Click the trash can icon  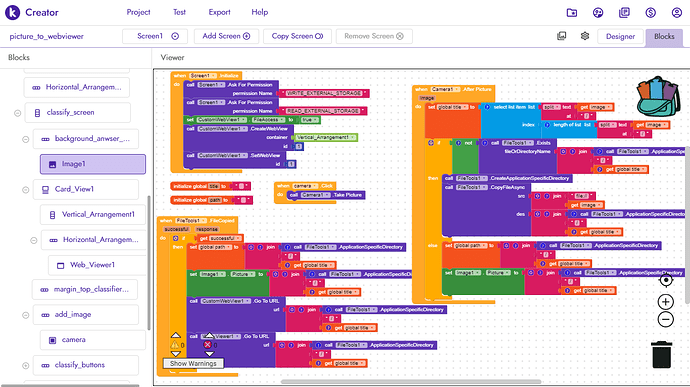tap(661, 354)
